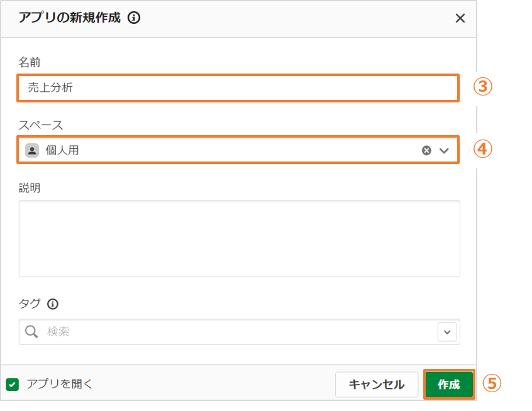This screenshot has width=532, height=411.
Task: Click the circled number ④ marker
Action: pyautogui.click(x=482, y=149)
